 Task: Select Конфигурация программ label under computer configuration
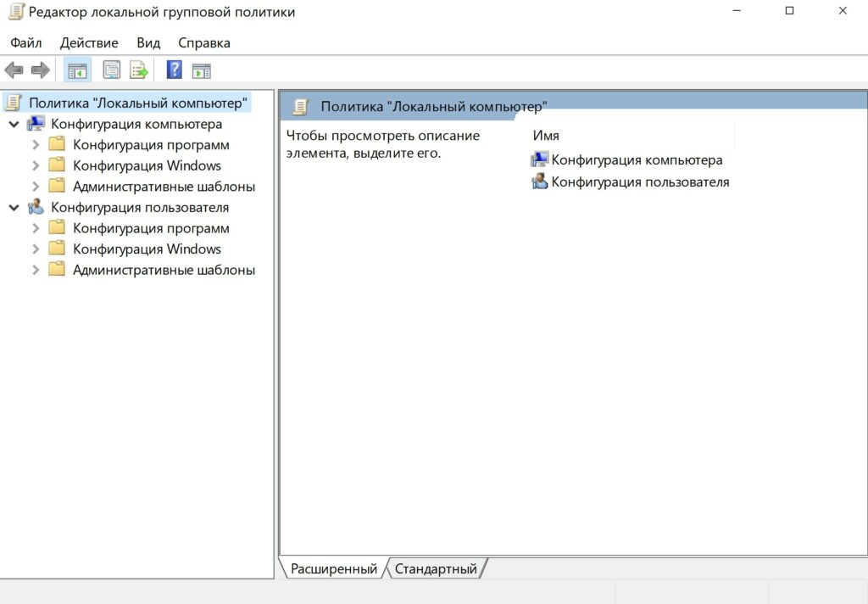tap(151, 144)
